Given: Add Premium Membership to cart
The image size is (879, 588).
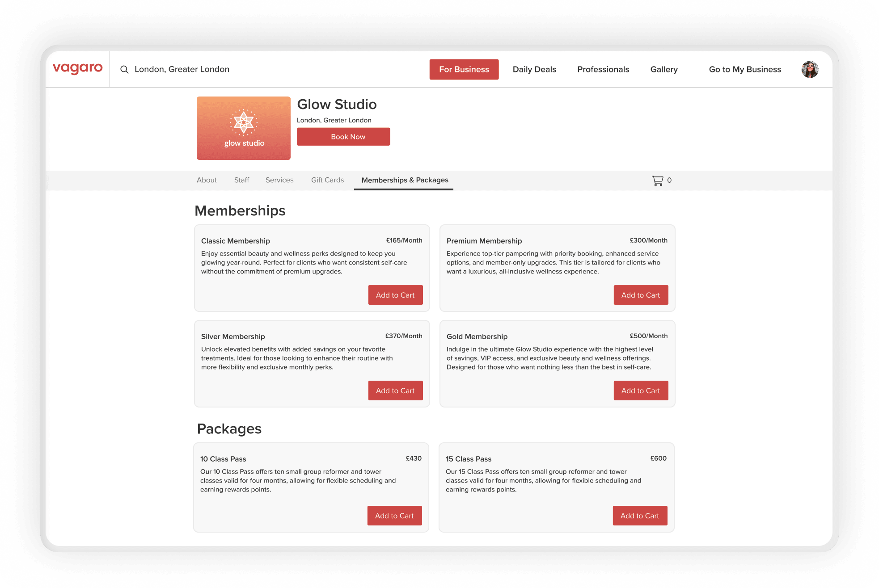Looking at the screenshot, I should 640,295.
